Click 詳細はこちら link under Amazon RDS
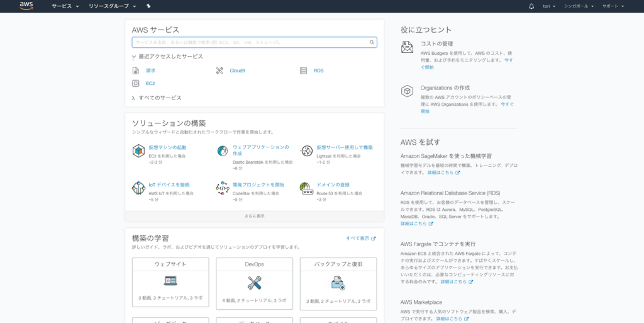 [414, 224]
